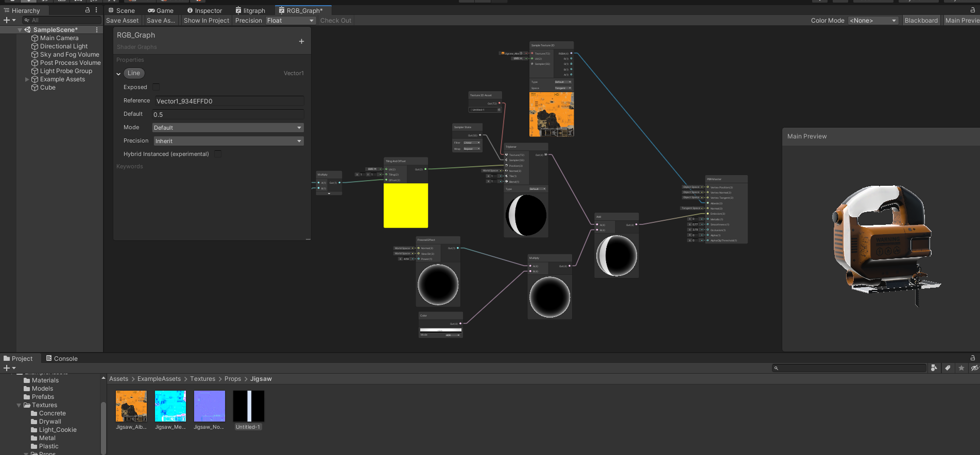This screenshot has width=980, height=455.
Task: Search project by label tag icon
Action: coord(948,367)
